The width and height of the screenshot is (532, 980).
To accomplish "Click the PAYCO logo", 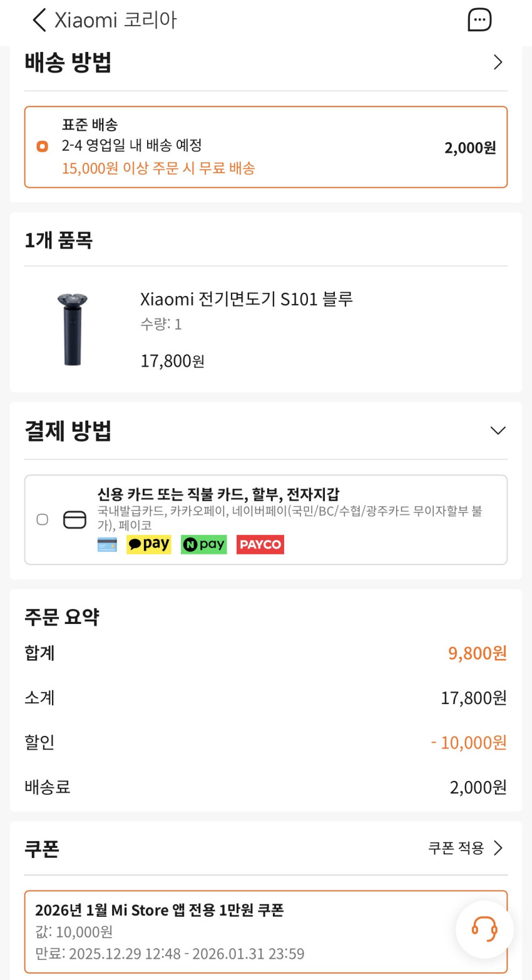I will pos(260,544).
